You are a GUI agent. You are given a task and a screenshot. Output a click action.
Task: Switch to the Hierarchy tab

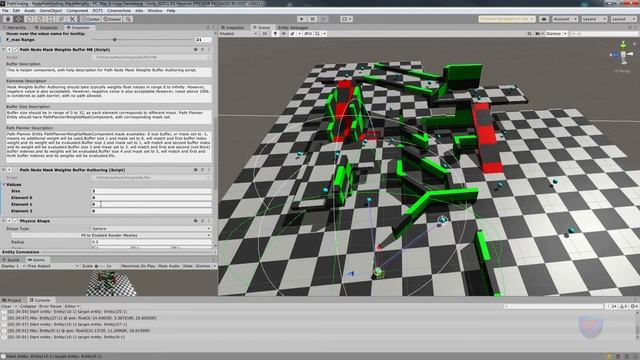coord(16,28)
